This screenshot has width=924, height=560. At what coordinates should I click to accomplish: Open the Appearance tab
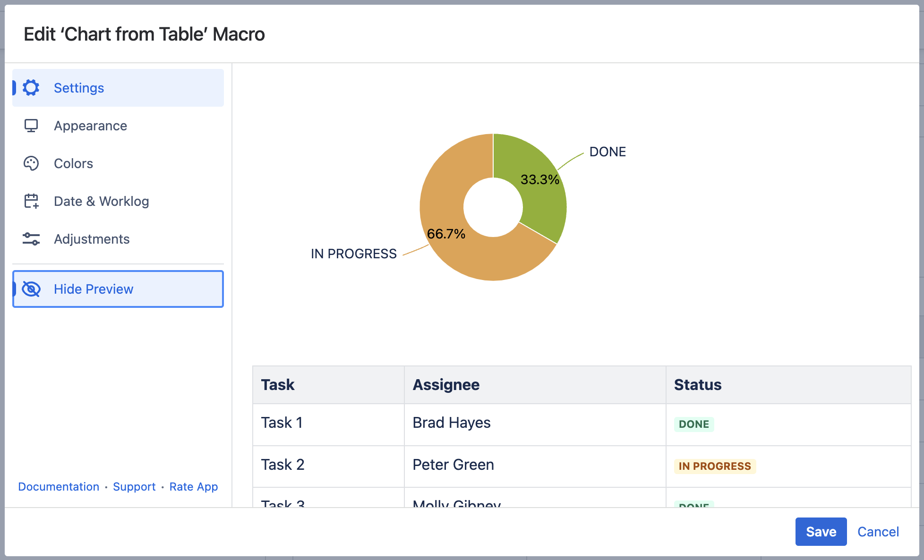(90, 126)
